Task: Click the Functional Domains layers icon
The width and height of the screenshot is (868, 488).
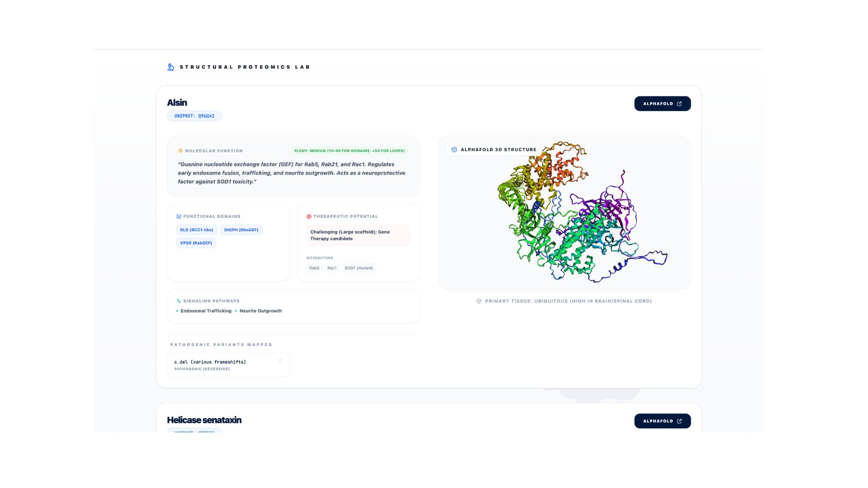Action: point(179,216)
